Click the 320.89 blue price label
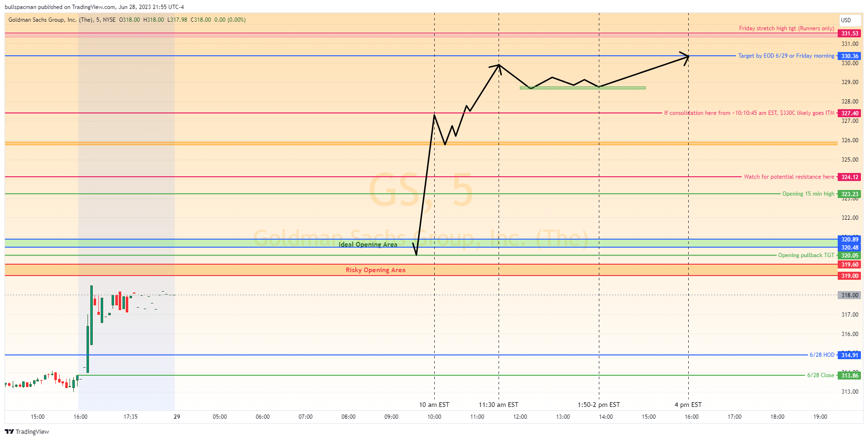This screenshot has height=440, width=868. click(x=850, y=239)
